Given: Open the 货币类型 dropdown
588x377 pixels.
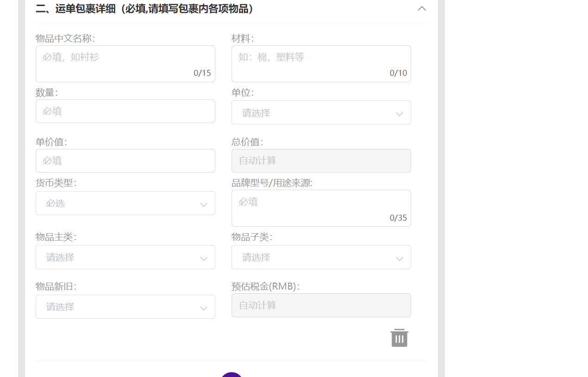Looking at the screenshot, I should pyautogui.click(x=125, y=203).
